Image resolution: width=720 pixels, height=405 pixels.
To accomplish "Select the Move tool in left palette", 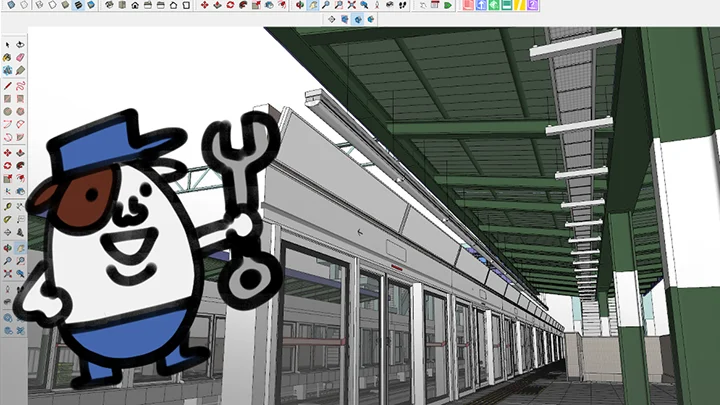I will [x=7, y=153].
